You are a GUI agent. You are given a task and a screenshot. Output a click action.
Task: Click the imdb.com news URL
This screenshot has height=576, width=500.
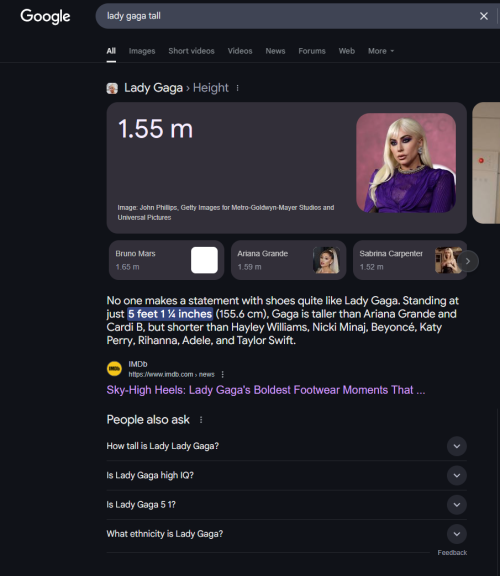click(171, 374)
